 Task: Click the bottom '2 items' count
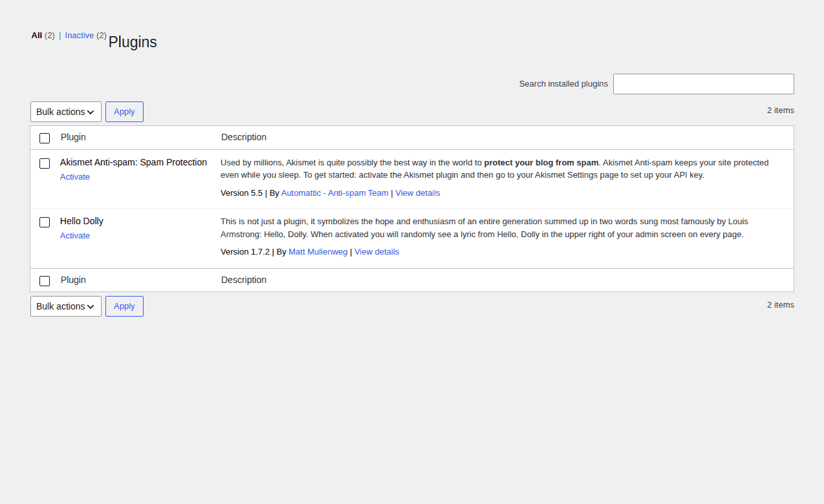(781, 305)
